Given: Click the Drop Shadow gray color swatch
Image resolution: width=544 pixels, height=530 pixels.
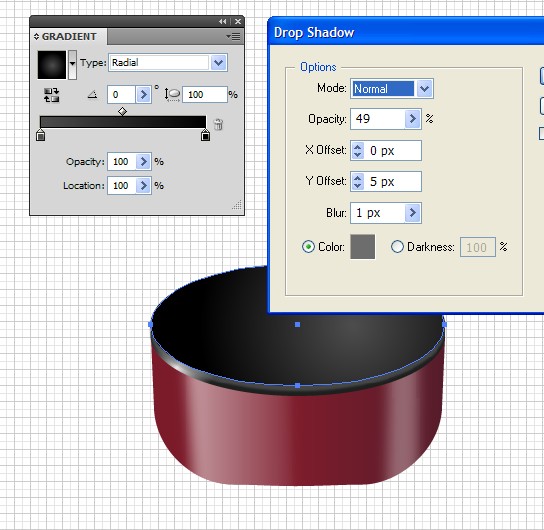Looking at the screenshot, I should click(x=363, y=247).
